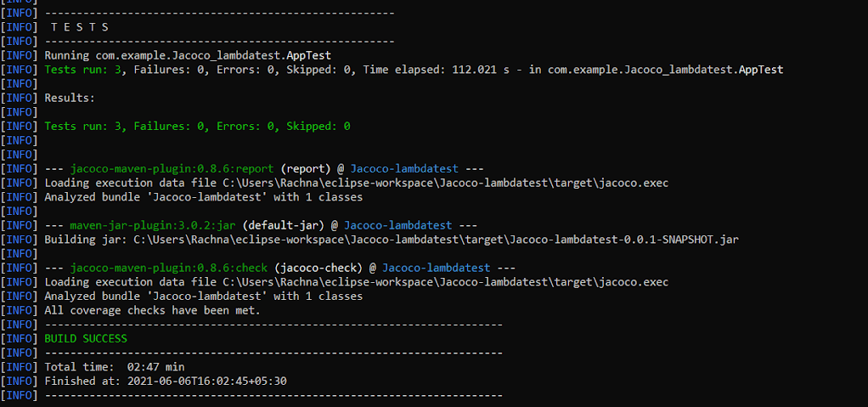Click the [INFO] tag beside BUILD SUCCESS
Screen dimensions: 868x407
[x=20, y=338]
